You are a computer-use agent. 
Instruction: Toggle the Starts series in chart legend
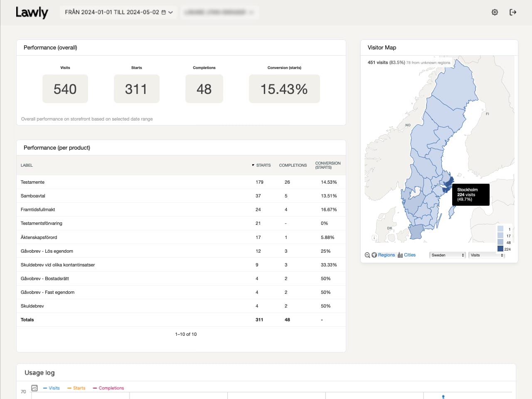[76, 388]
